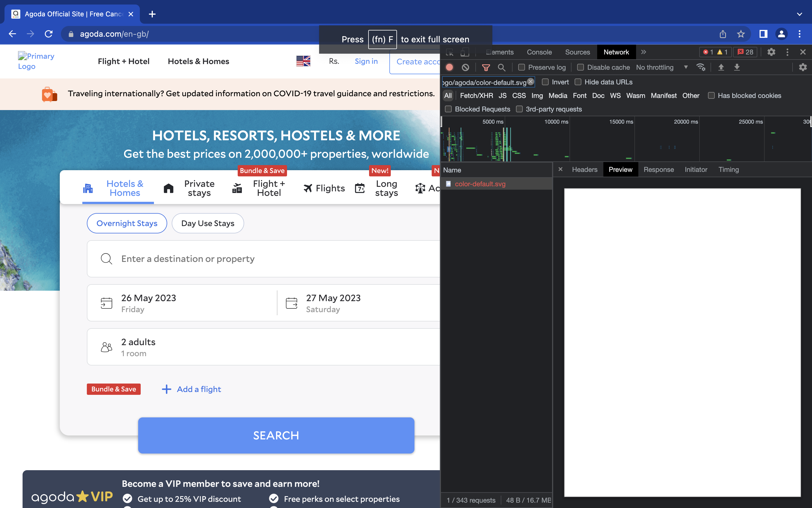Open check-in date 26 May 2023
The height and width of the screenshot is (508, 812).
(182, 303)
